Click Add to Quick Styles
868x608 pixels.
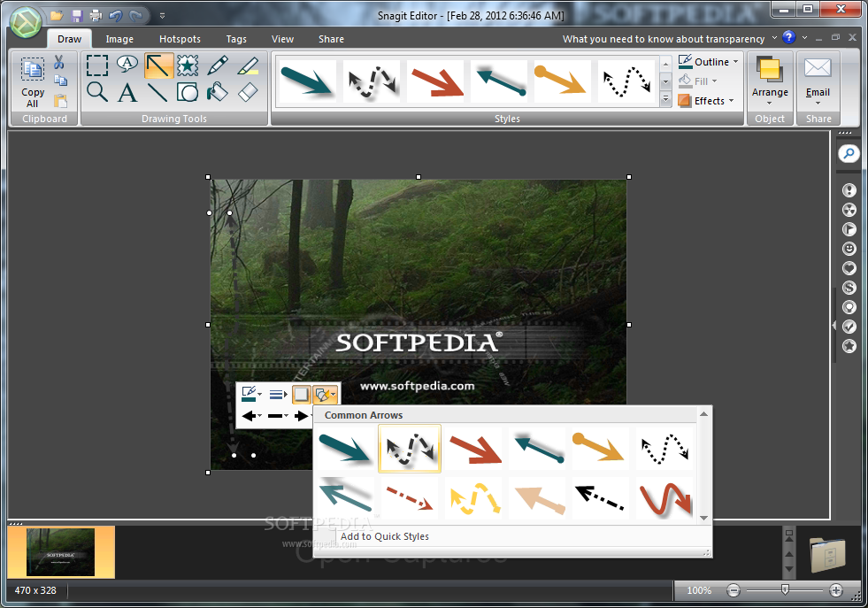[384, 536]
